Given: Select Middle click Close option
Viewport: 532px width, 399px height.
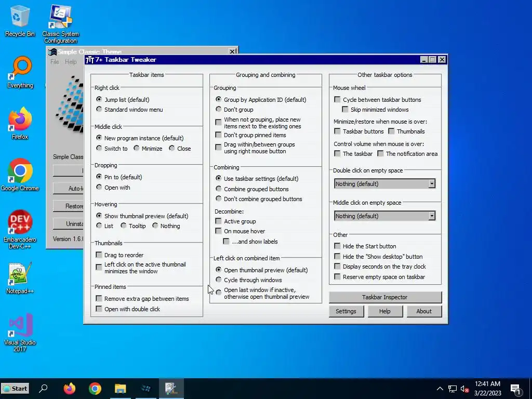Looking at the screenshot, I should [171, 148].
